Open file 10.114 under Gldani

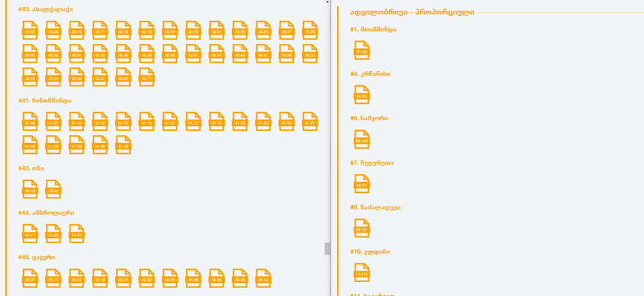362,273
